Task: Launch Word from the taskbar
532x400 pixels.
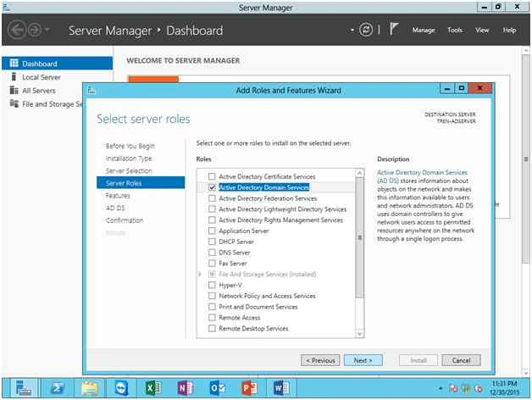Action: coord(281,388)
